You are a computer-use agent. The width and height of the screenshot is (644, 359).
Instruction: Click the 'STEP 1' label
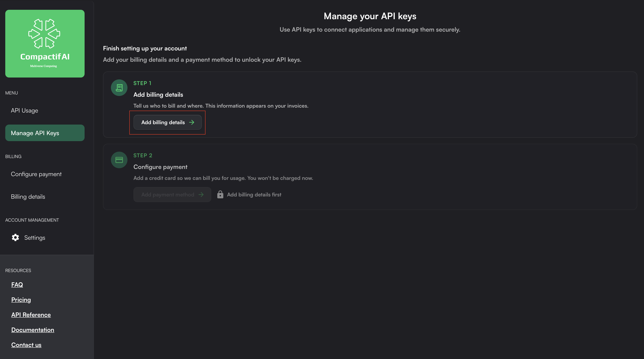point(142,83)
